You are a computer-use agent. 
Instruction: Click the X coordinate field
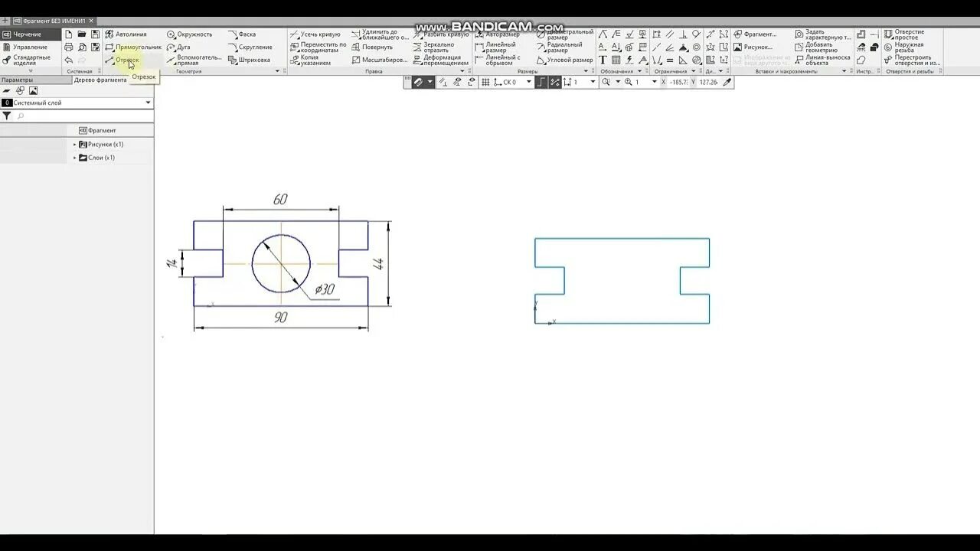click(678, 82)
